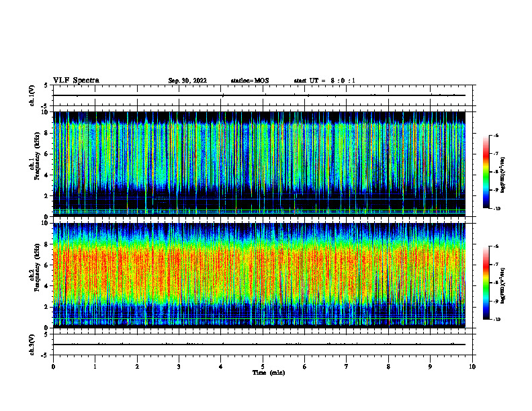This screenshot has width=532, height=411.
Task: Click the ch.1 voltage waveform trace panel
Action: [264, 95]
